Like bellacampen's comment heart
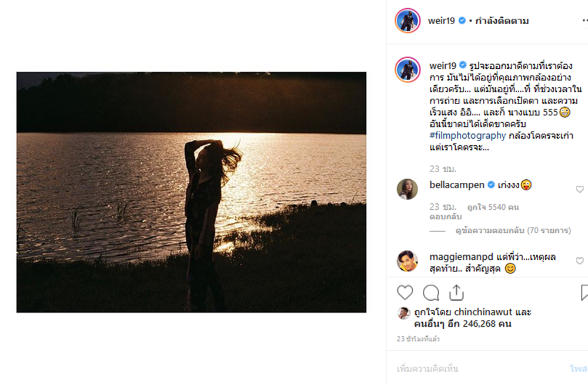Screen dimensions: 588x385 click(x=580, y=189)
